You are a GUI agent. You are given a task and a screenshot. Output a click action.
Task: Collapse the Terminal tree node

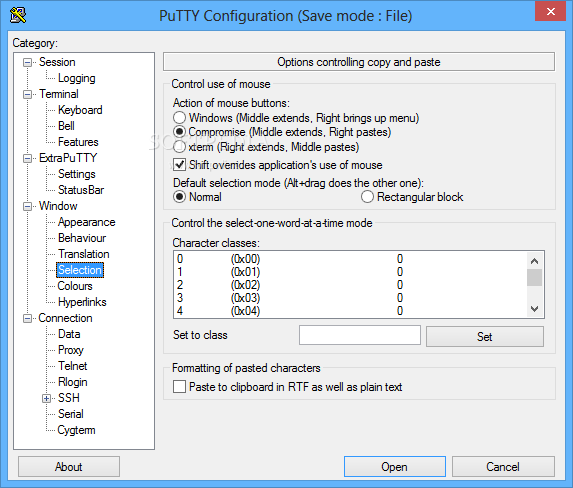coord(27,94)
